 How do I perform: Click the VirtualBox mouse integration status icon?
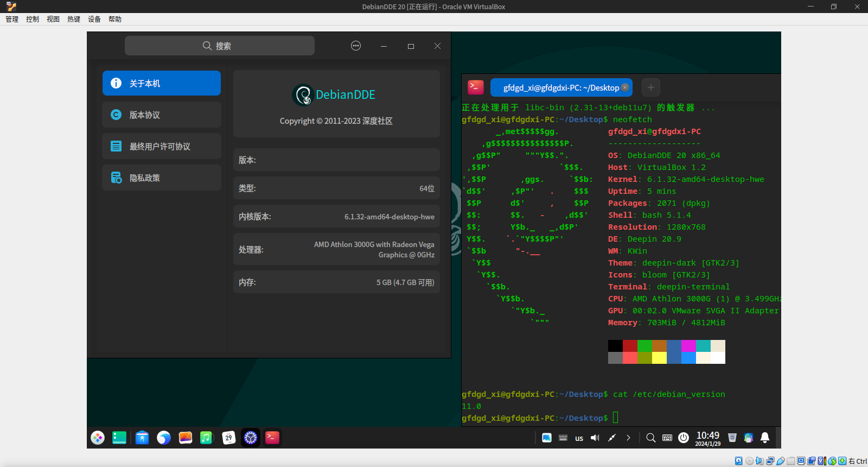click(x=832, y=461)
